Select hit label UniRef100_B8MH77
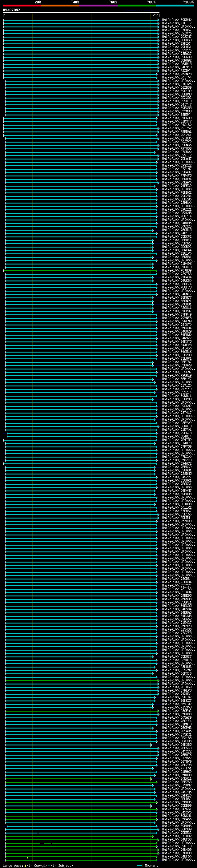Image resolution: width=197 pixels, height=868 pixels. point(177,297)
